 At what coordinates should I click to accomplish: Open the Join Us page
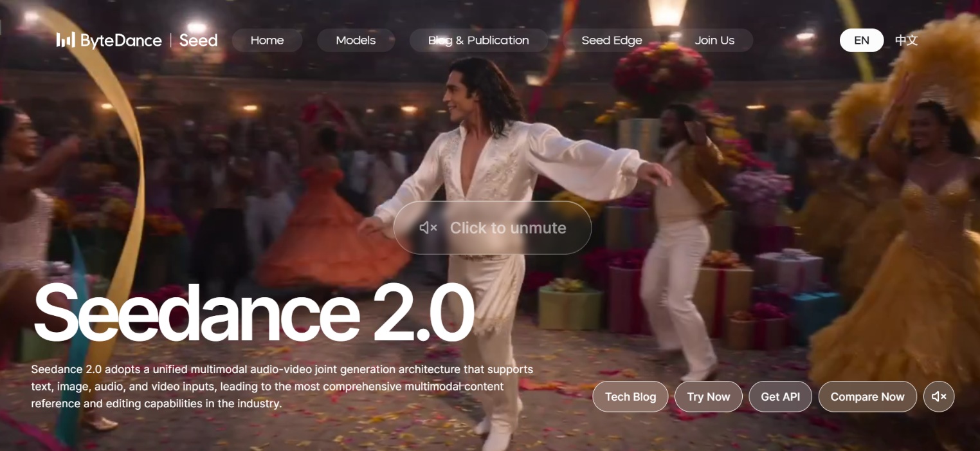tap(714, 41)
